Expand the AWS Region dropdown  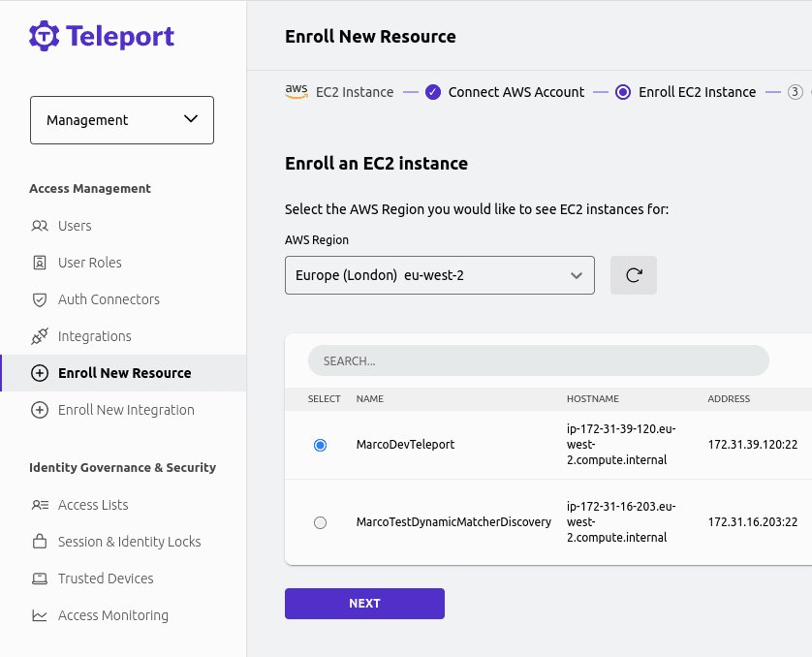point(439,275)
